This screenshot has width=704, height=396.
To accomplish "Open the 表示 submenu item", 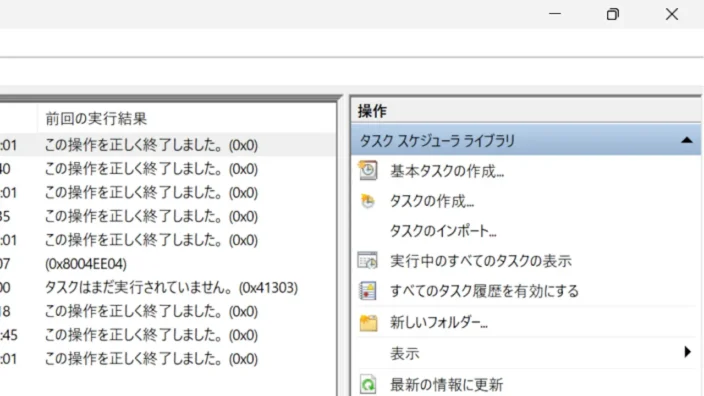I will tap(405, 353).
